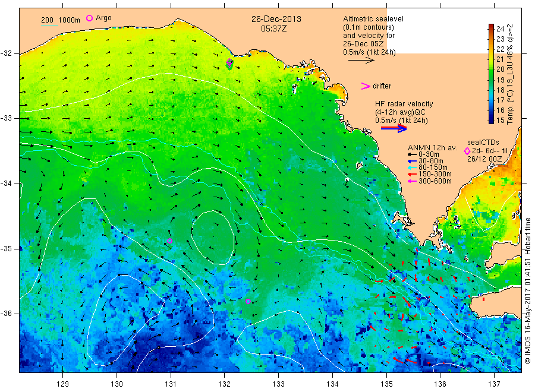Click the '300-600m' depth label
Screen dimensions: 535x392
435,181
